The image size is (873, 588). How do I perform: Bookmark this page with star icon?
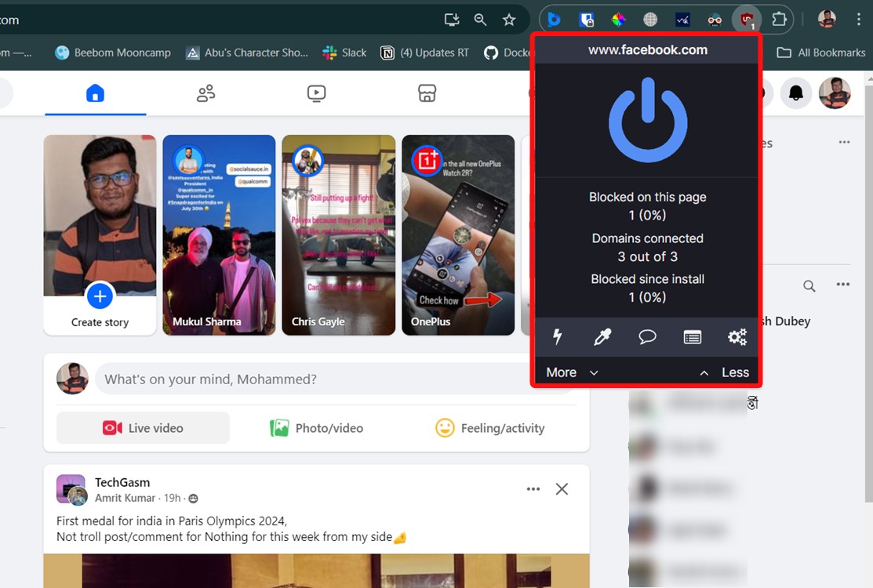tap(509, 20)
